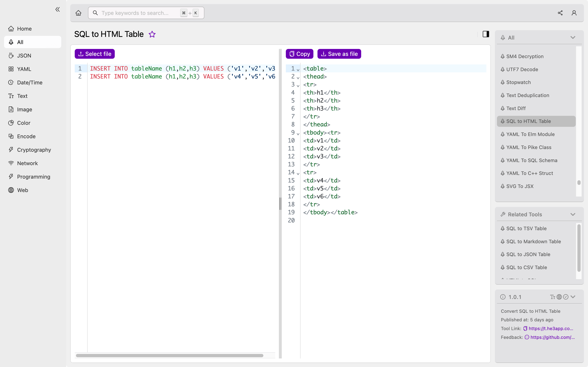The image size is (588, 367).
Task: Click the Copy button for HTML output
Action: (299, 54)
